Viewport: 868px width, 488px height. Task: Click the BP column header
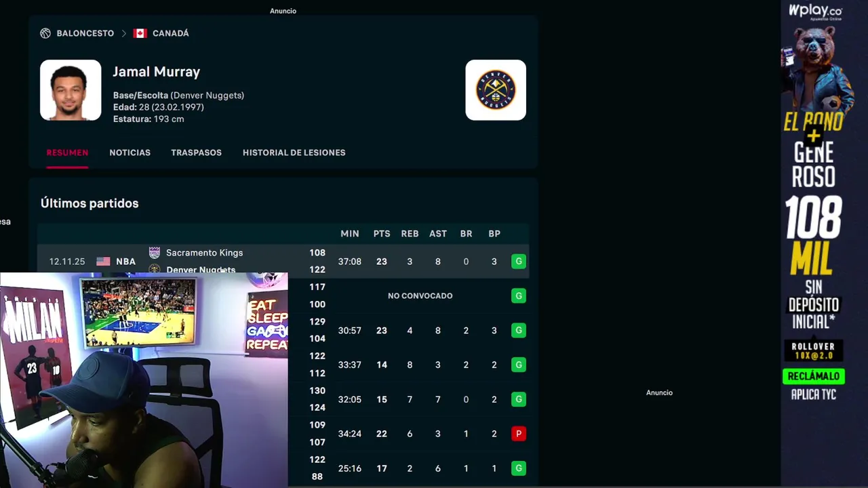[494, 234]
